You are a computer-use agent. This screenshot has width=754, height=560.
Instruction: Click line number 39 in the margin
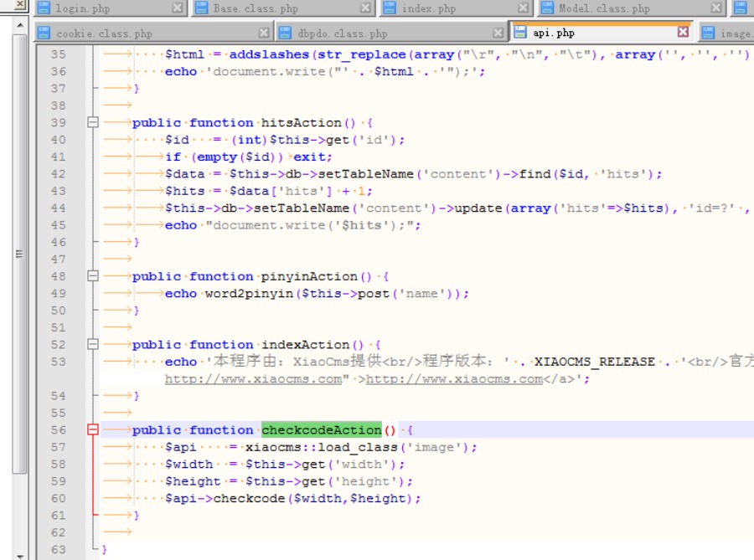(58, 122)
